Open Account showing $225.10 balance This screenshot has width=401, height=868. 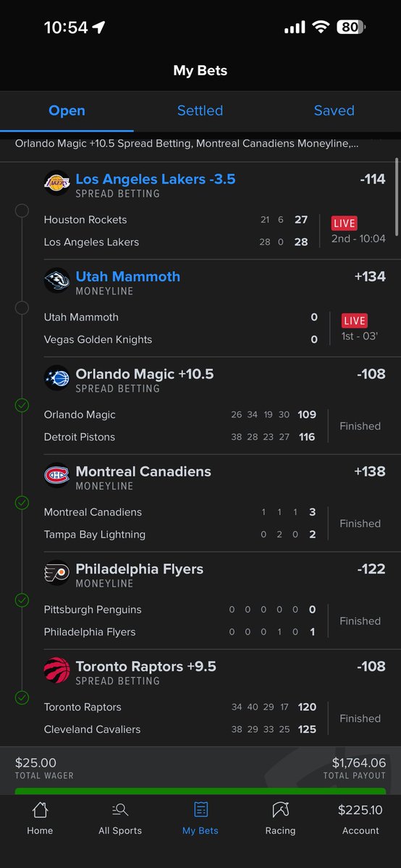point(360,820)
